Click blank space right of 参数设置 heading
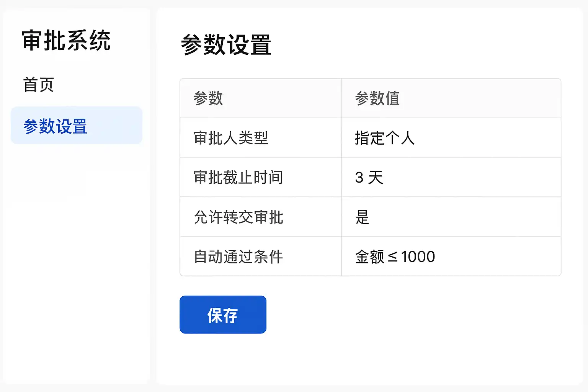The width and height of the screenshot is (588, 392). coord(421,45)
